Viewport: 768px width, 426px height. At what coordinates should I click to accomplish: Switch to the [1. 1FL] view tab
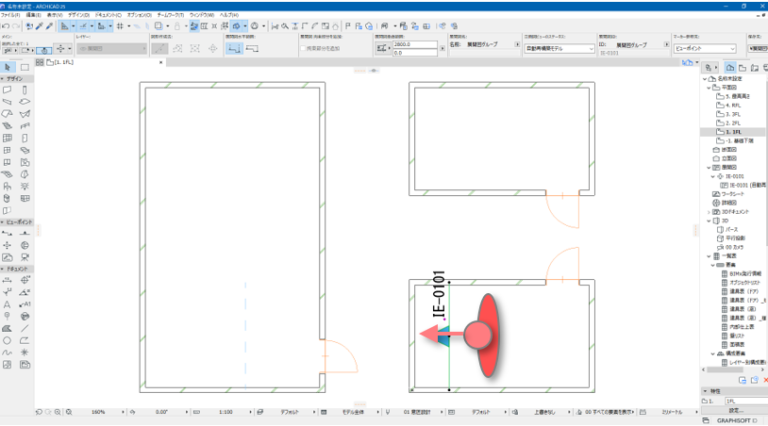pyautogui.click(x=60, y=63)
